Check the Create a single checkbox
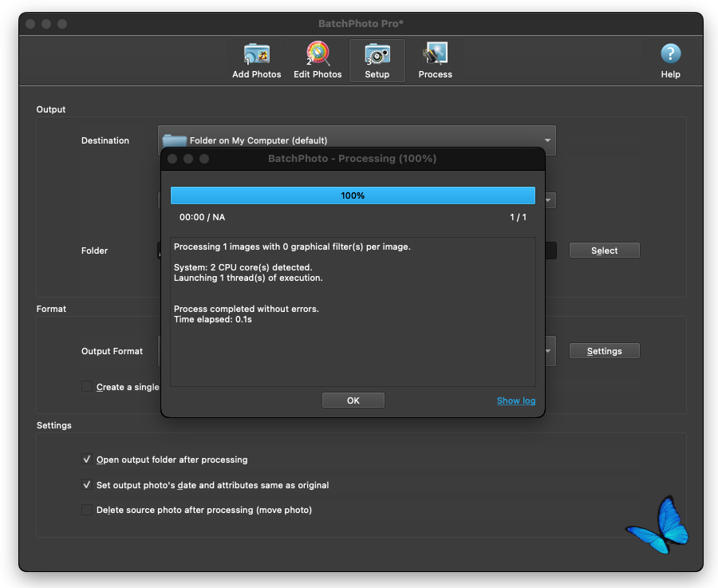 pos(86,386)
